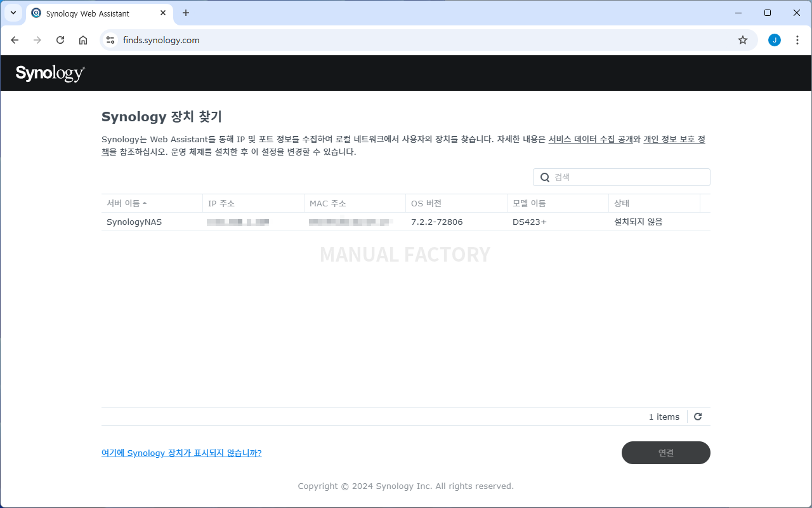Sort by 상태 column header
The width and height of the screenshot is (812, 508).
[x=654, y=203]
